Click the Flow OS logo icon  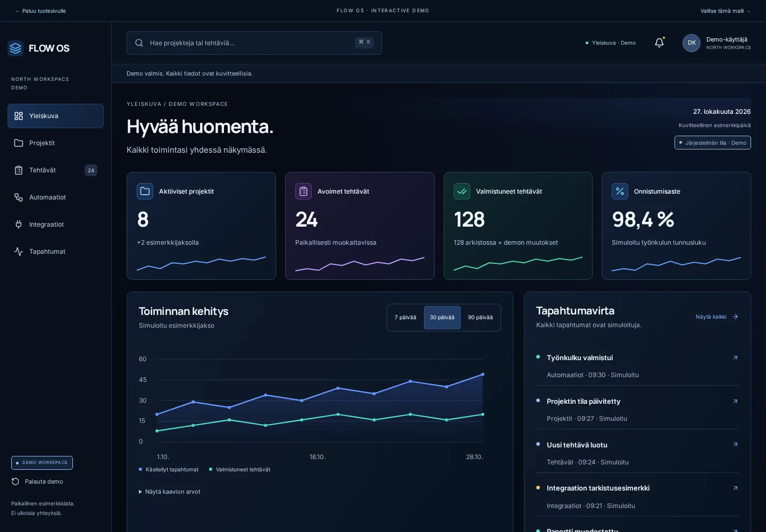coord(15,48)
